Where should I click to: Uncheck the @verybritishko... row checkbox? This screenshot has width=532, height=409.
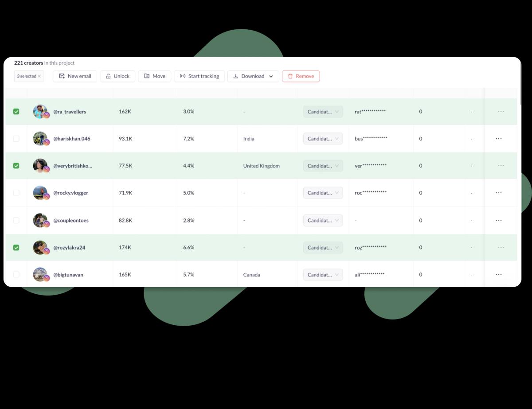(x=16, y=166)
